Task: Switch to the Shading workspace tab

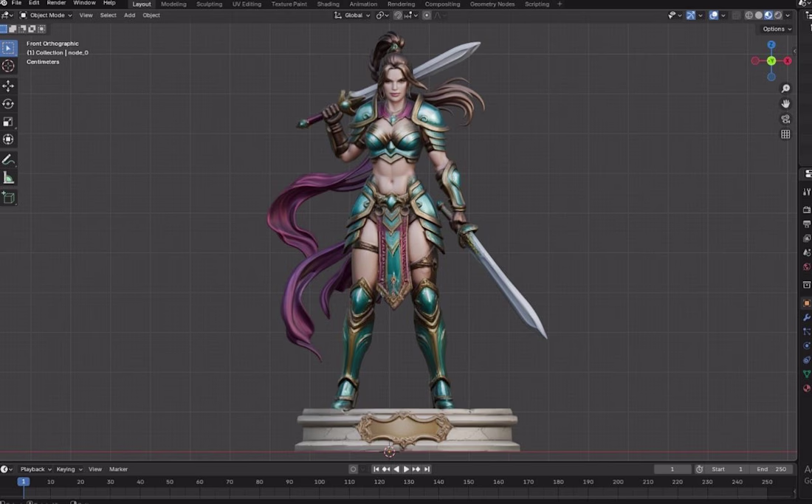Action: pyautogui.click(x=328, y=4)
